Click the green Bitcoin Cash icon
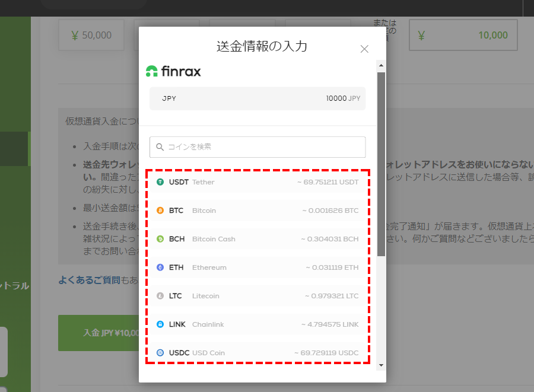This screenshot has height=392, width=534. click(160, 239)
